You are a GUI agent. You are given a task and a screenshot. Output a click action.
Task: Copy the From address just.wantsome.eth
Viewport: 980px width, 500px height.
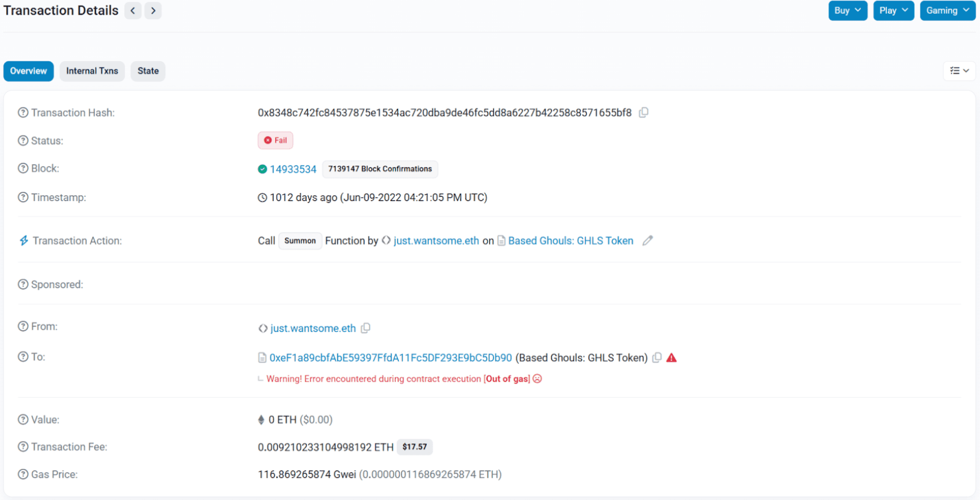click(x=366, y=328)
